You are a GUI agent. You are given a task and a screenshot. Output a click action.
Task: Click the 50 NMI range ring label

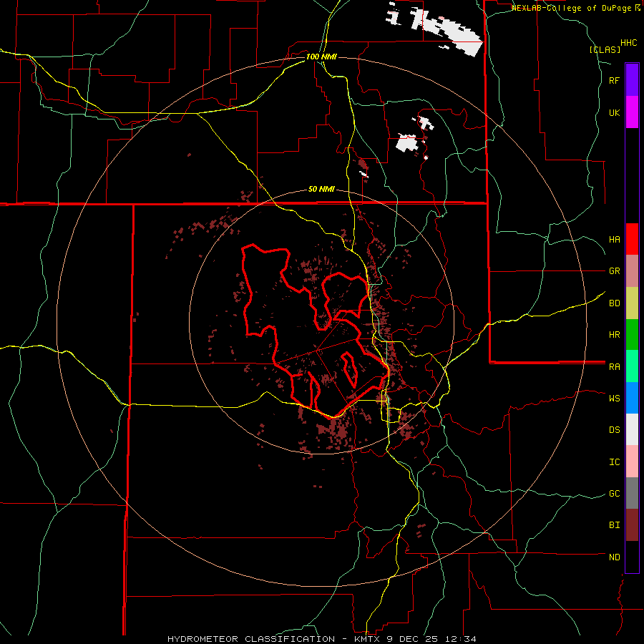321,190
